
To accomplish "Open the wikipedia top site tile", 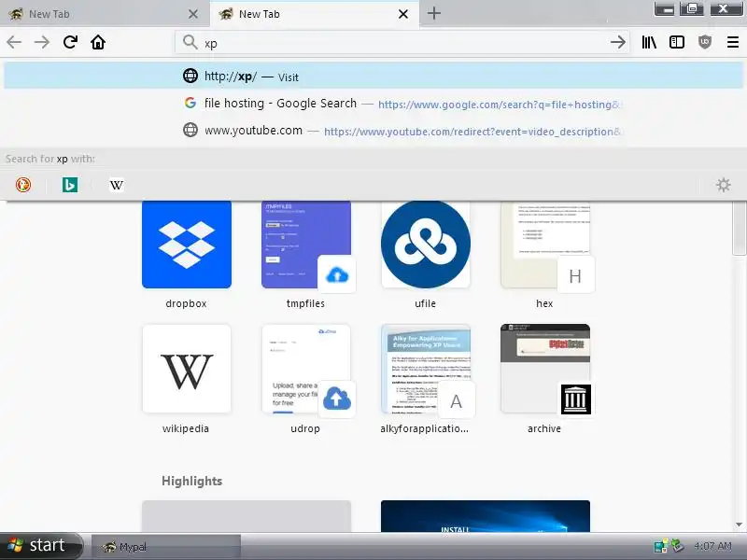I will click(186, 369).
